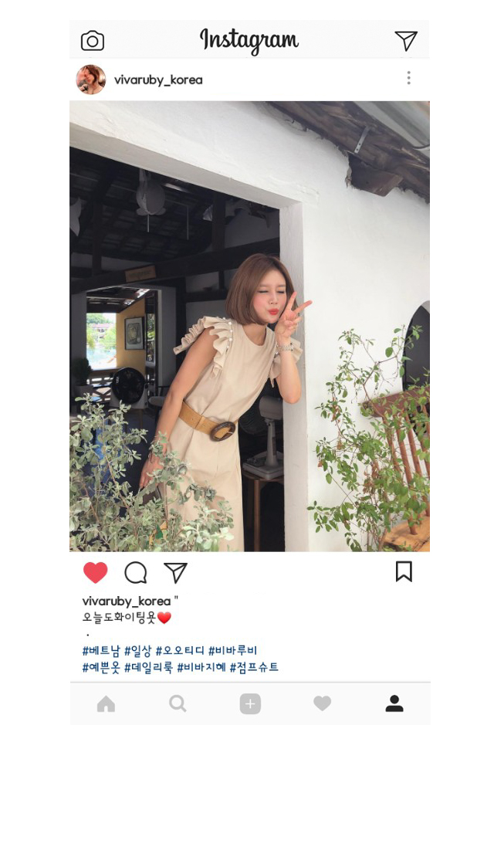The height and width of the screenshot is (857, 504).
Task: Click the Instagram logo in header
Action: [x=249, y=40]
